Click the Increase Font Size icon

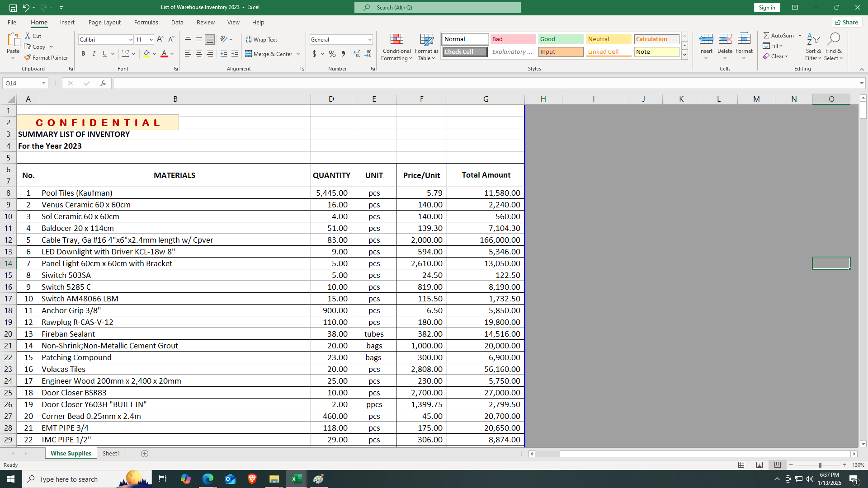pos(160,39)
